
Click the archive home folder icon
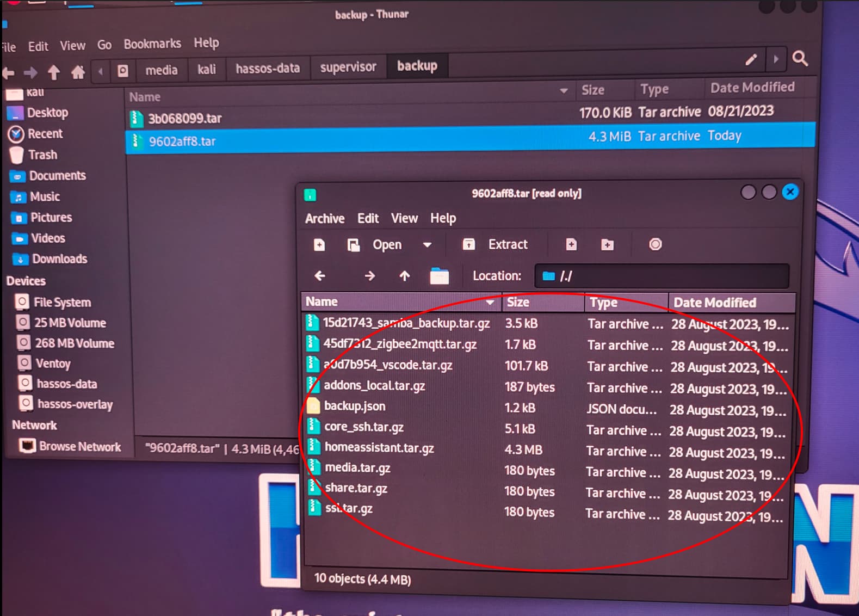(x=439, y=276)
